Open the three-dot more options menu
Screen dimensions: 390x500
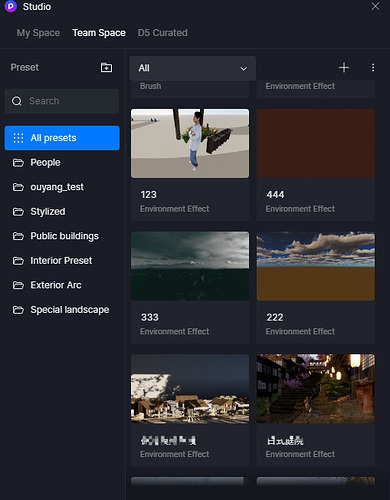[x=373, y=68]
